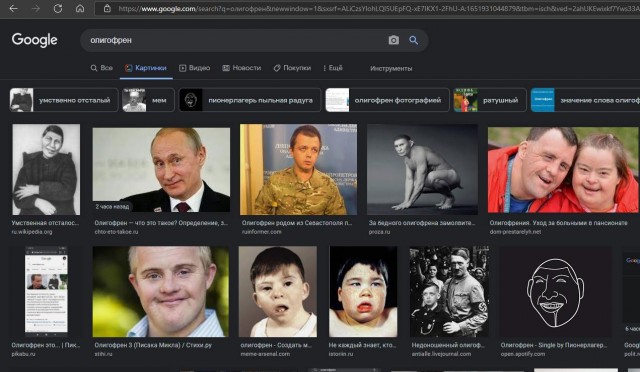
Task: Switch to the Все tab
Action: pos(102,68)
